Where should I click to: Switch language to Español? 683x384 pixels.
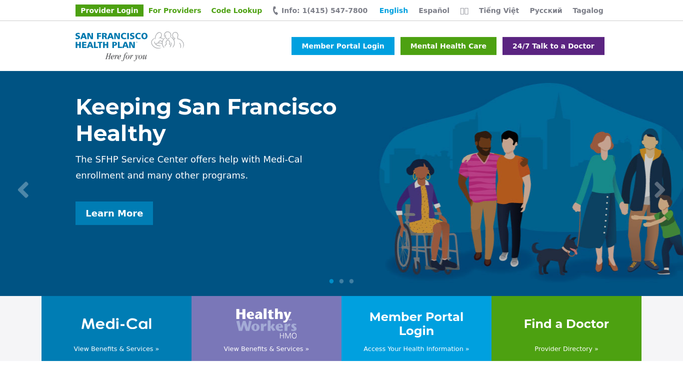pos(434,10)
